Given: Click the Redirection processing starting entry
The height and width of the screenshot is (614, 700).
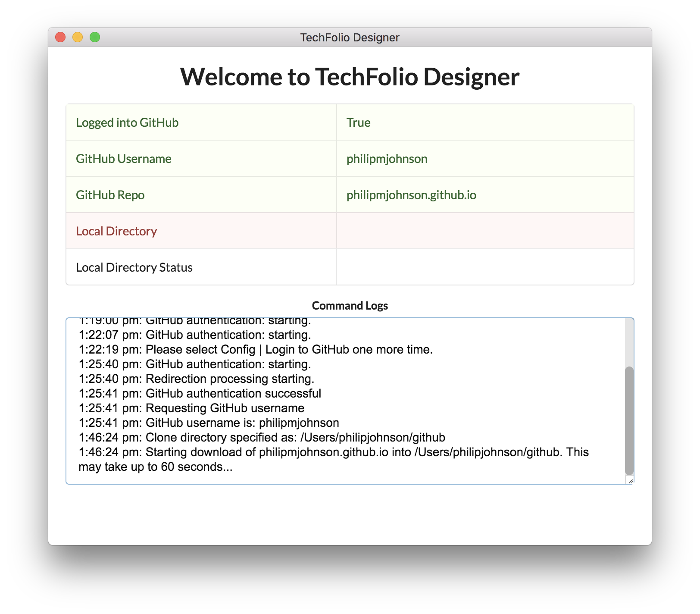Looking at the screenshot, I should pos(197,379).
